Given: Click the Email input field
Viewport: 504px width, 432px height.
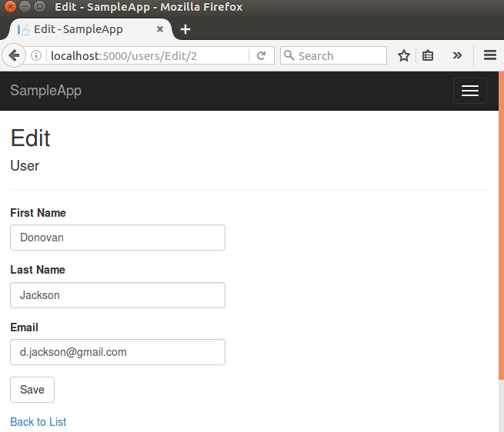Looking at the screenshot, I should [x=117, y=352].
